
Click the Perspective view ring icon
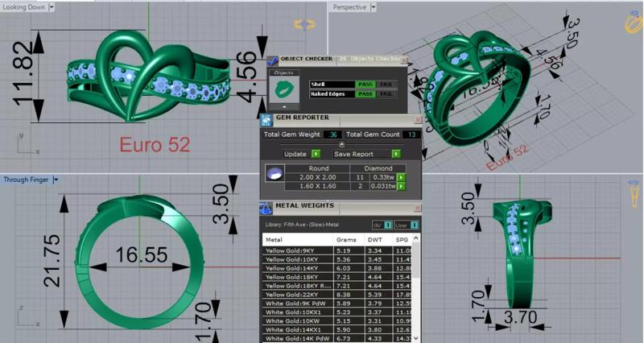click(x=634, y=23)
